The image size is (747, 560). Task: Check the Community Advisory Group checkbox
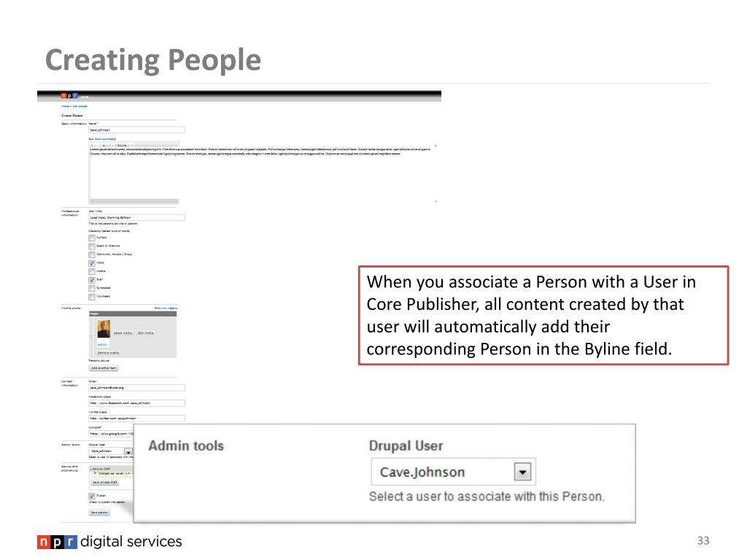[91, 254]
